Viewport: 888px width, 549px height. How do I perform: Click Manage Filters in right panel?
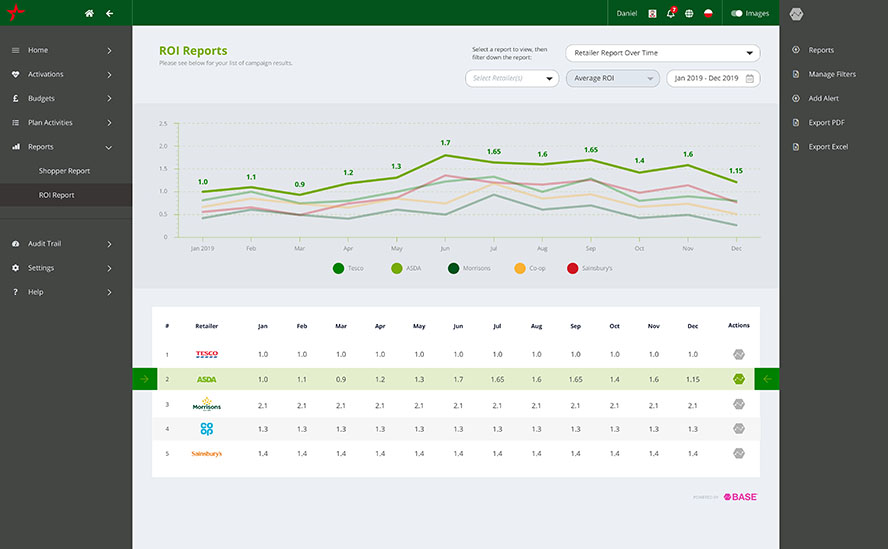(831, 74)
